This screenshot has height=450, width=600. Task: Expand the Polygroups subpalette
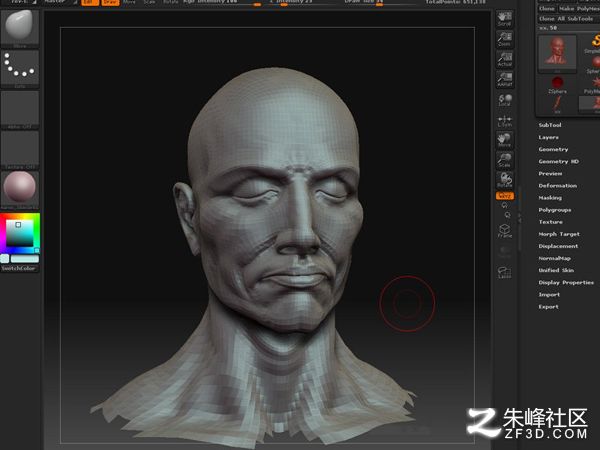555,210
